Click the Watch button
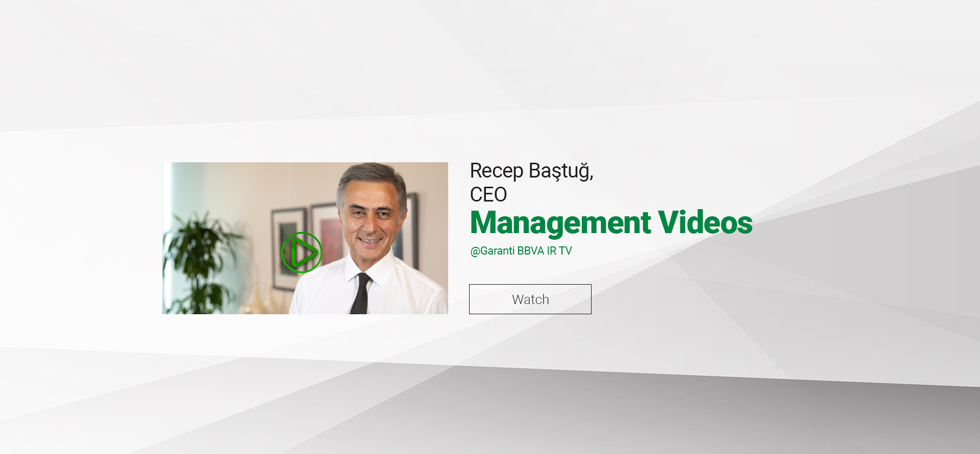The width and height of the screenshot is (980, 454). coord(530,299)
